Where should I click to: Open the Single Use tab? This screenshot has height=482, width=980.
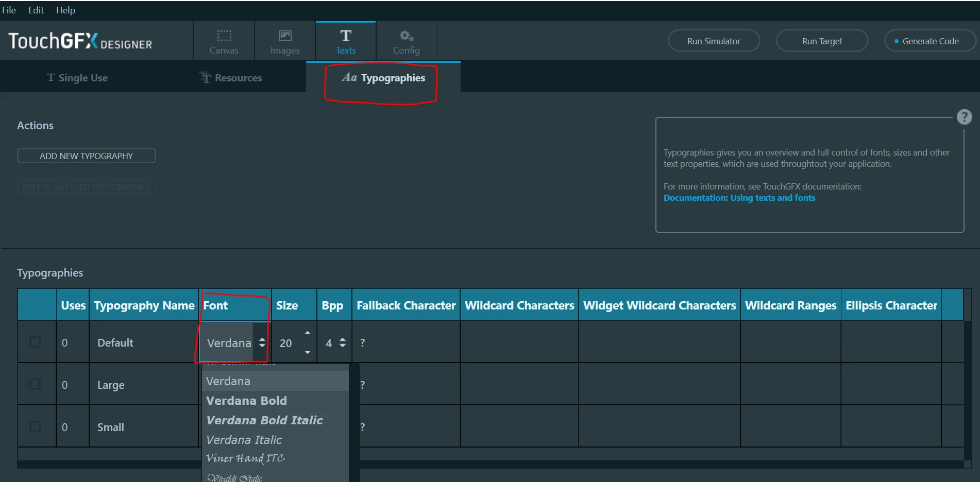coord(77,78)
